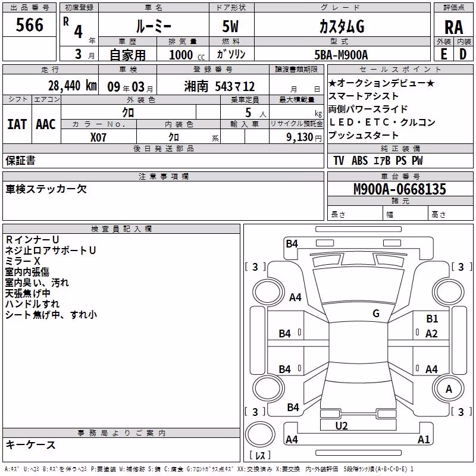Click B1 damage mark on right door

tap(432, 319)
